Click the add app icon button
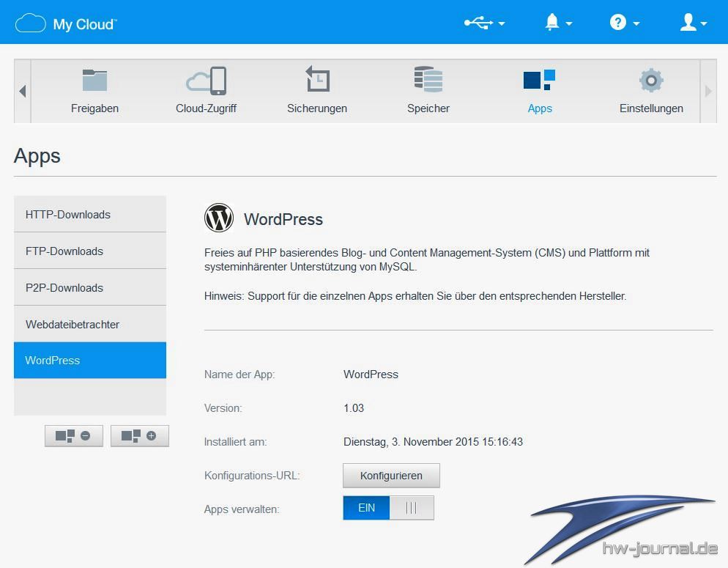Viewport: 728px width, 568px height. tap(140, 435)
